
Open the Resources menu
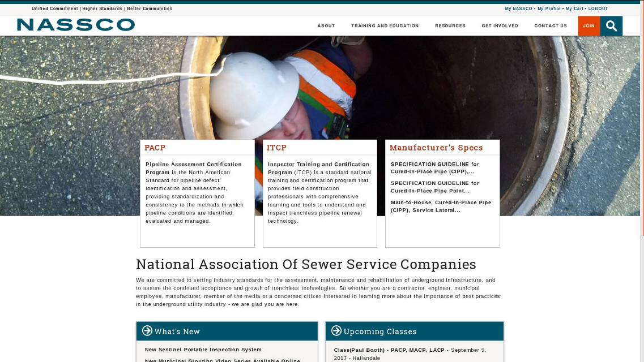[450, 26]
